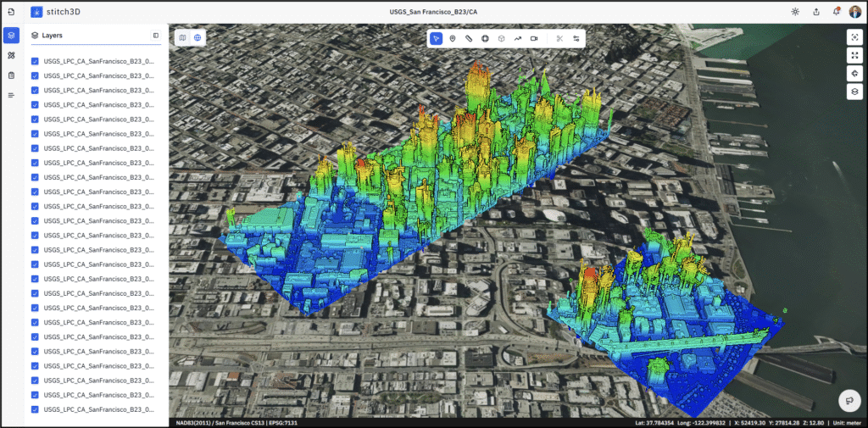Open the basemap layers stack button
This screenshot has height=428, width=868.
854,92
